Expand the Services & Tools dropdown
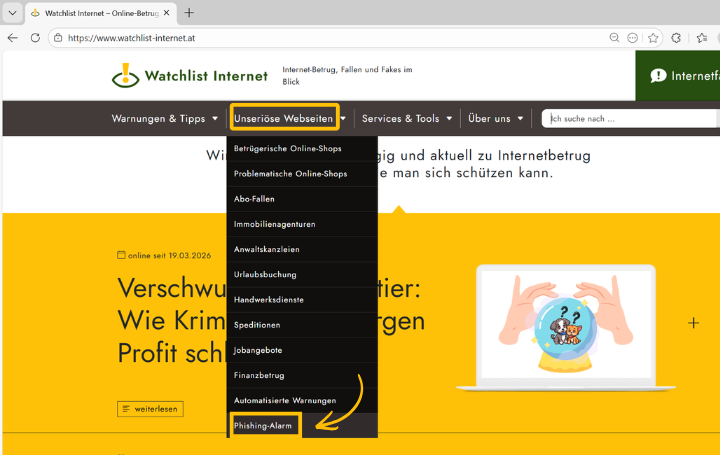Viewport: 720px width, 455px height. click(x=406, y=118)
